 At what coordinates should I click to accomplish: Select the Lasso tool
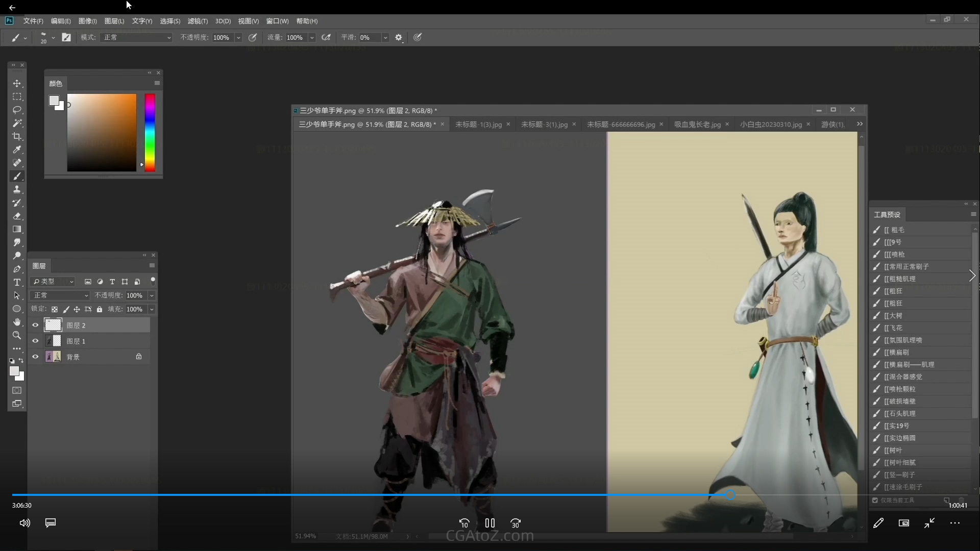pyautogui.click(x=17, y=110)
